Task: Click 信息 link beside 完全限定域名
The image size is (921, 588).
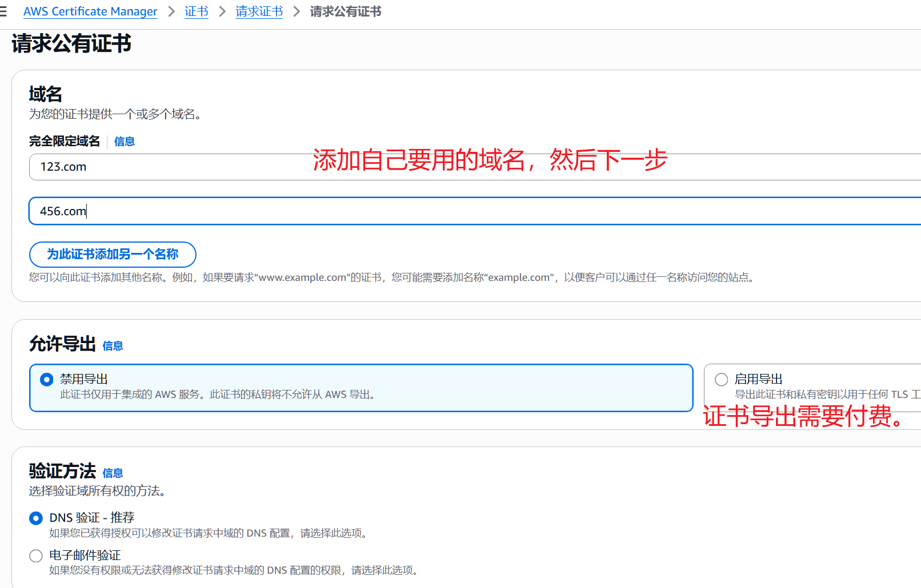Action: tap(124, 142)
